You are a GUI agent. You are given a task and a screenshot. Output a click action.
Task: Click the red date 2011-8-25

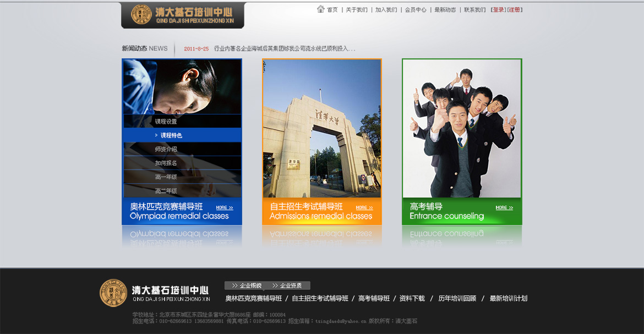197,49
